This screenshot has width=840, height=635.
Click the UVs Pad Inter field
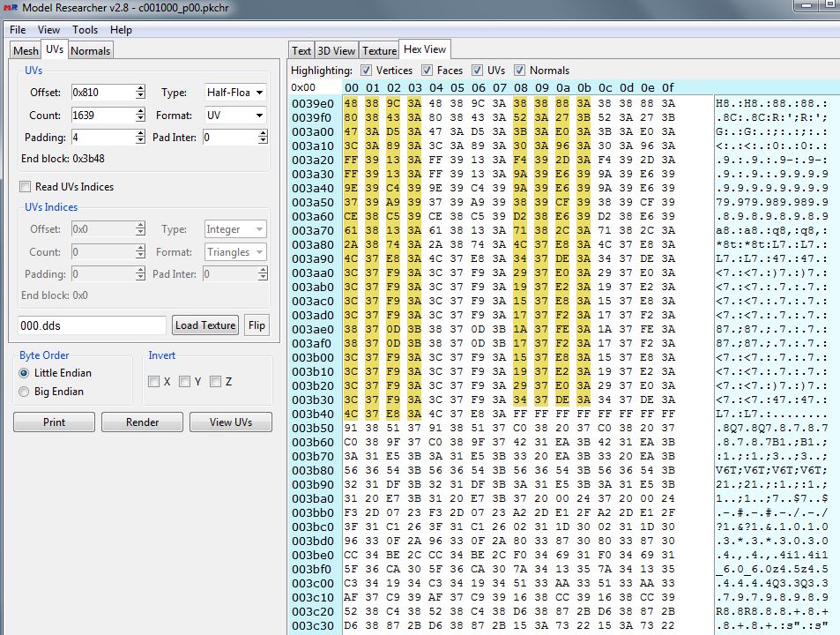tap(230, 138)
